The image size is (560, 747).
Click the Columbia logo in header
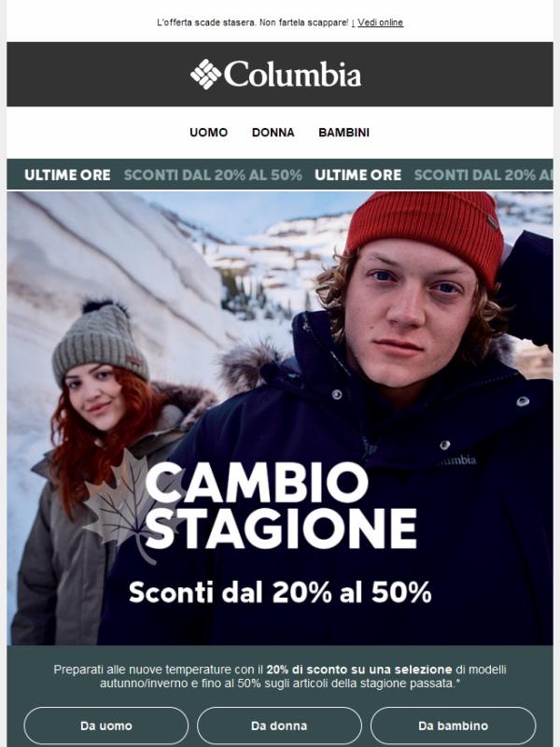(275, 75)
